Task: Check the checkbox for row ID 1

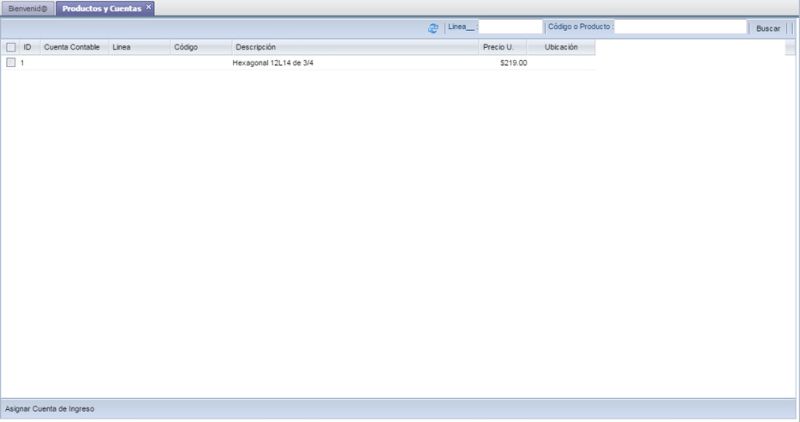Action: tap(11, 63)
